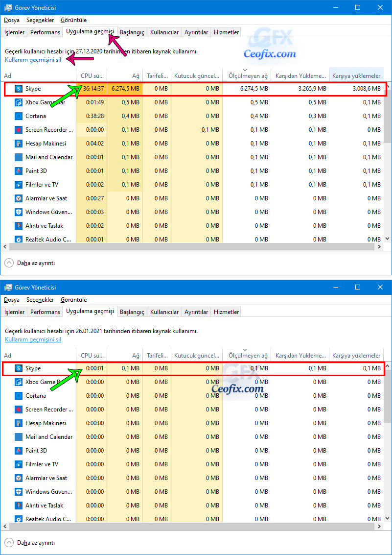Click horizontal scrollbar right arrow in 27.12.2020 window
This screenshot has height=555, width=392.
(x=379, y=247)
